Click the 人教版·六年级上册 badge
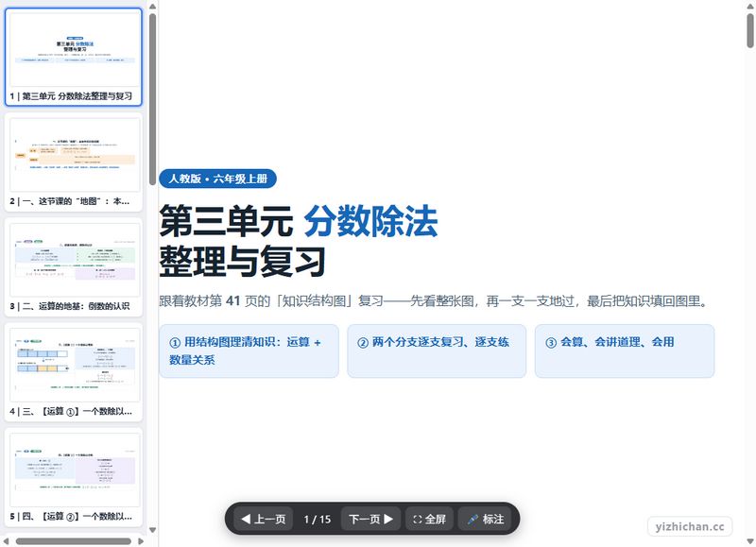The image size is (756, 547). pos(217,179)
